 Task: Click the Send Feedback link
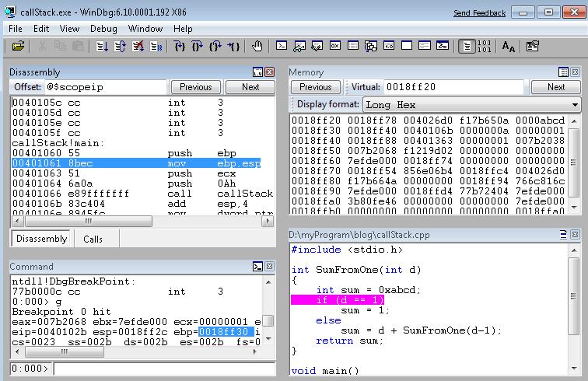click(479, 13)
